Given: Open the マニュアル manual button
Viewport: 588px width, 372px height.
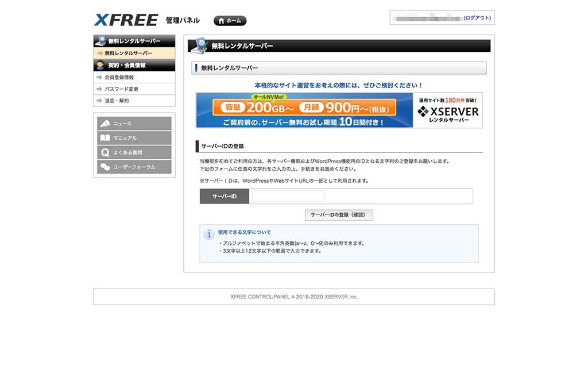Looking at the screenshot, I should (x=134, y=138).
